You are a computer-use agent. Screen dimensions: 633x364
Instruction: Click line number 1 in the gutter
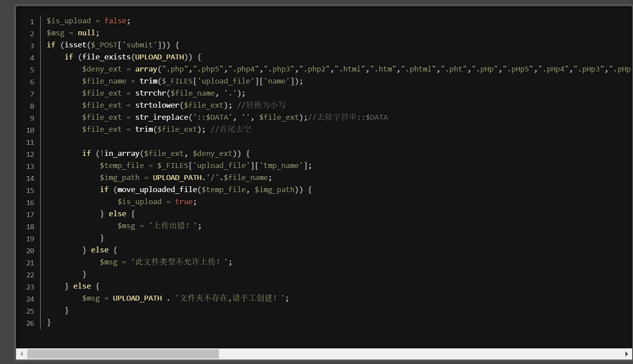coord(32,21)
